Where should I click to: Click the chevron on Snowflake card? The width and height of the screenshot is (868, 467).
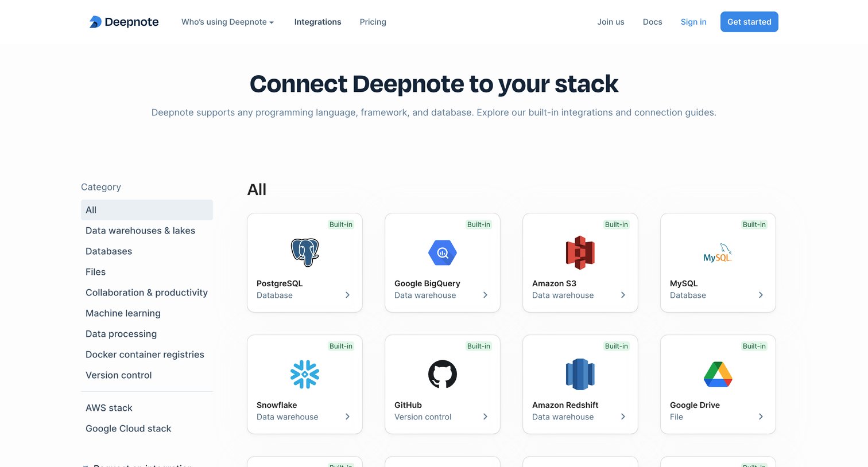point(347,417)
